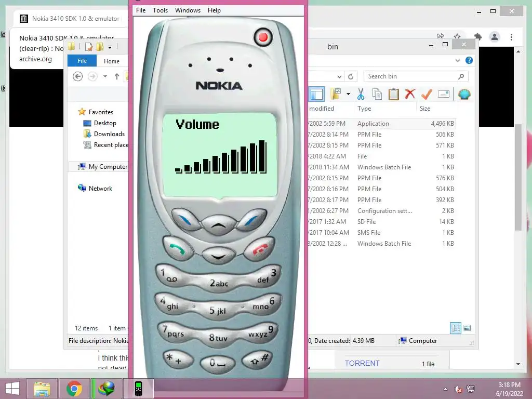The height and width of the screenshot is (399, 532).
Task: Switch to details view icon in status bar
Action: [456, 328]
